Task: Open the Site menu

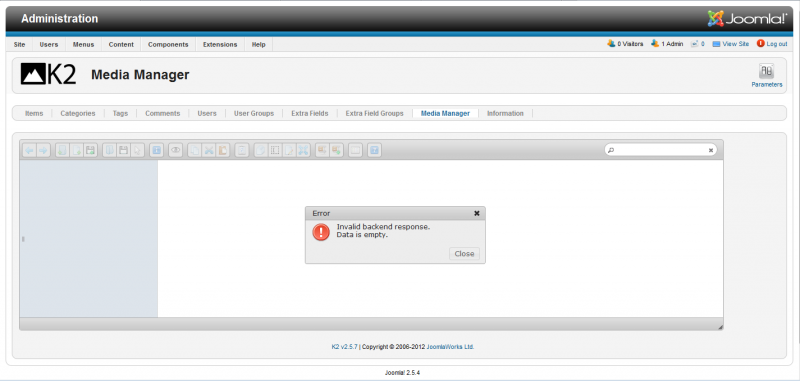Action: coord(19,44)
